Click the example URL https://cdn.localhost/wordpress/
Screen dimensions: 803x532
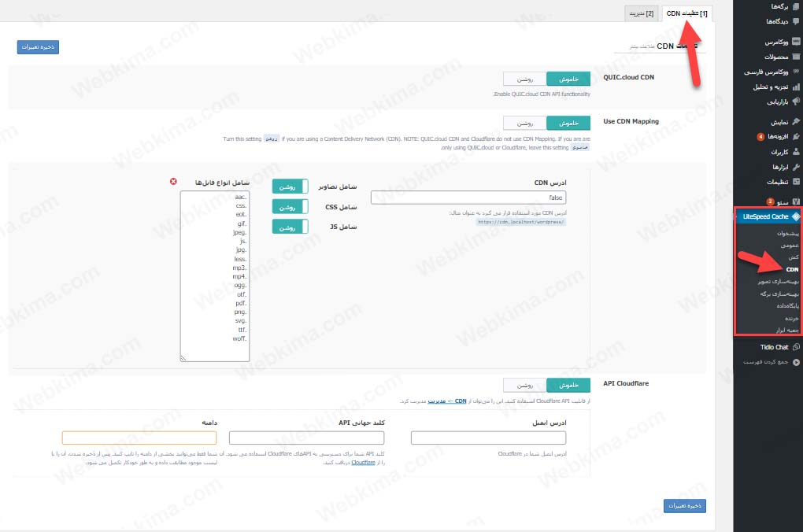point(521,222)
